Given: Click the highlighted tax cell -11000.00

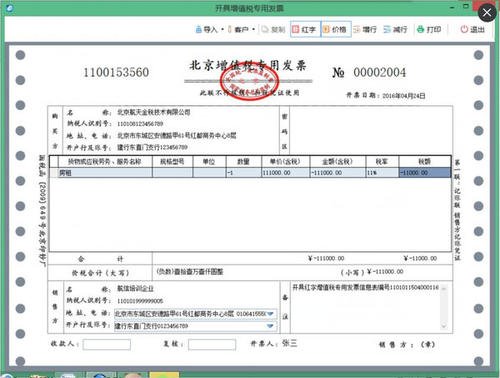Looking at the screenshot, I should click(x=425, y=173).
